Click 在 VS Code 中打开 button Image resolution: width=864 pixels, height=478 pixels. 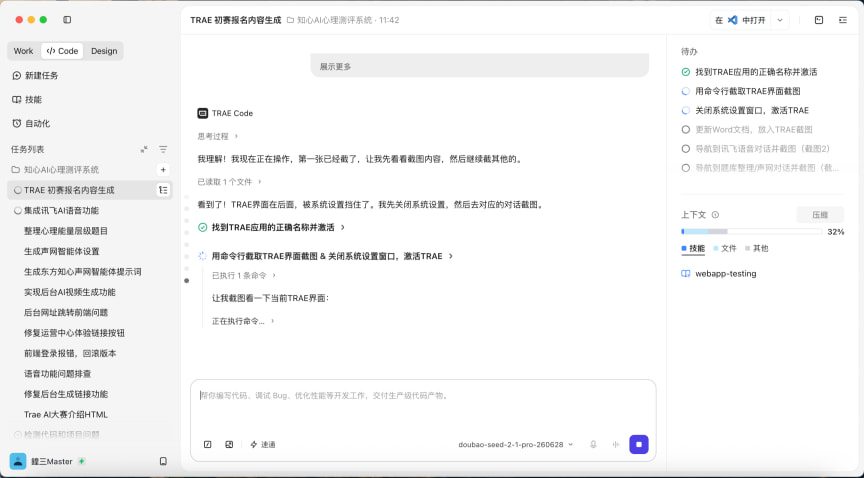pos(741,20)
